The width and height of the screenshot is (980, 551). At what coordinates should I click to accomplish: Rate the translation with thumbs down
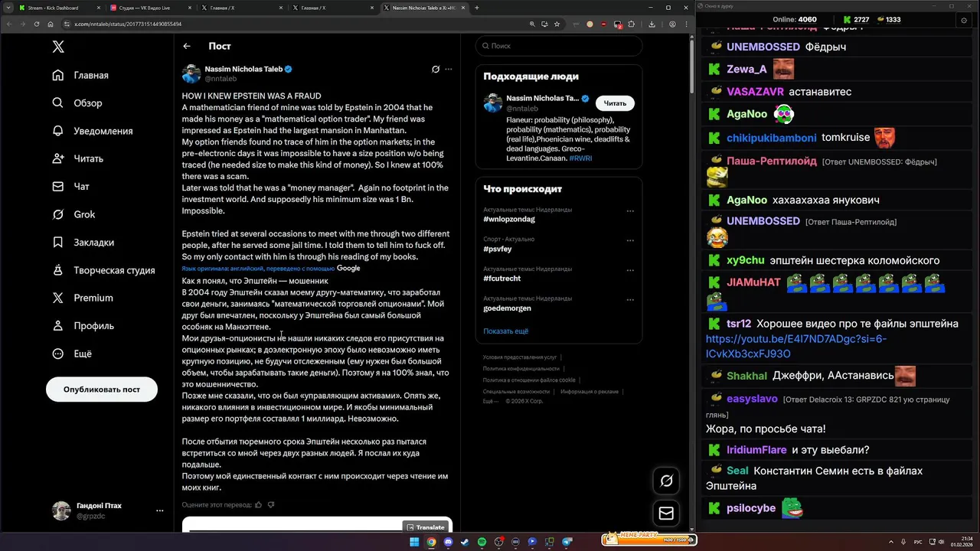coord(271,505)
